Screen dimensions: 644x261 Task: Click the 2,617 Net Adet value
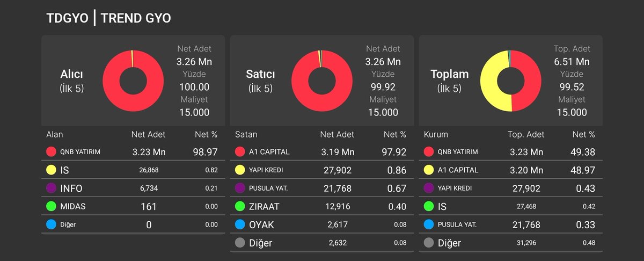[x=338, y=225]
